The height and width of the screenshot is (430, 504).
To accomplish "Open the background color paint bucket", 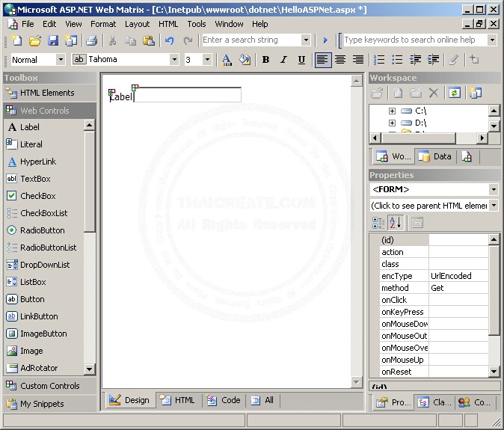I will coord(245,60).
